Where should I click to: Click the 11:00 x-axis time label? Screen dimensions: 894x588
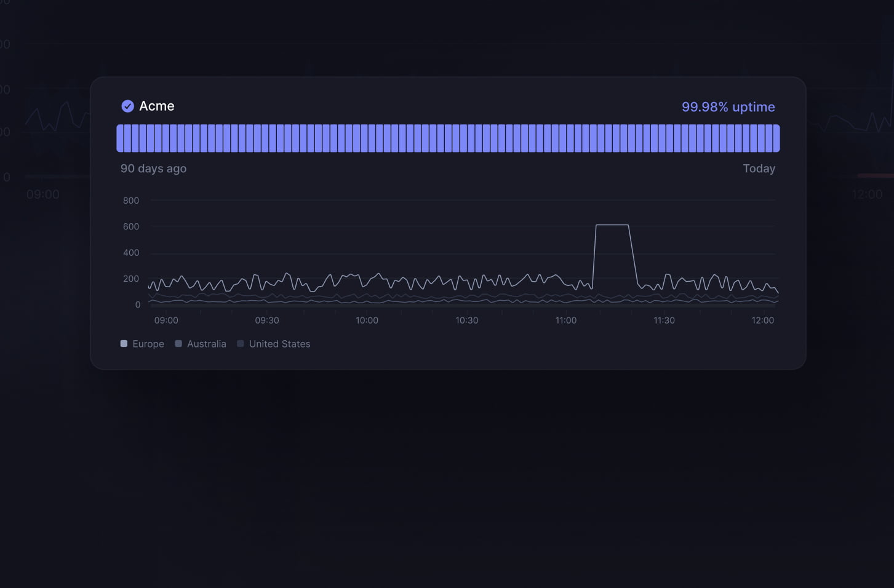[566, 320]
